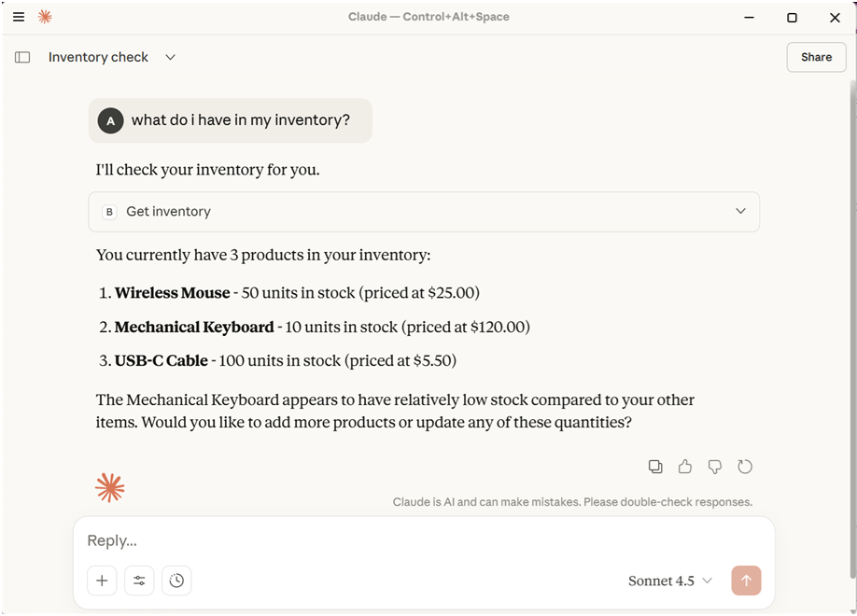Click the Inventory check chat title
Screen dimensions: 857x616
(x=98, y=57)
